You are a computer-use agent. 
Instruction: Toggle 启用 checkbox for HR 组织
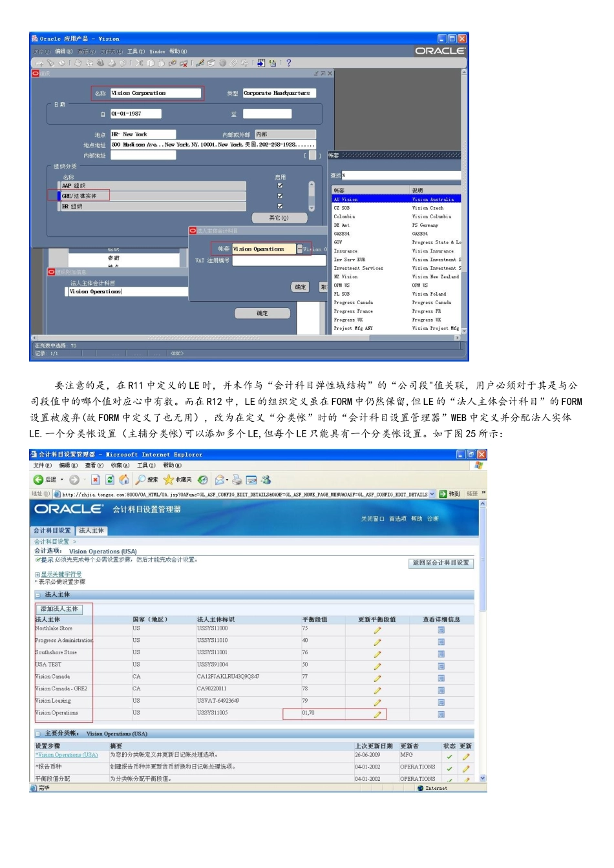280,206
